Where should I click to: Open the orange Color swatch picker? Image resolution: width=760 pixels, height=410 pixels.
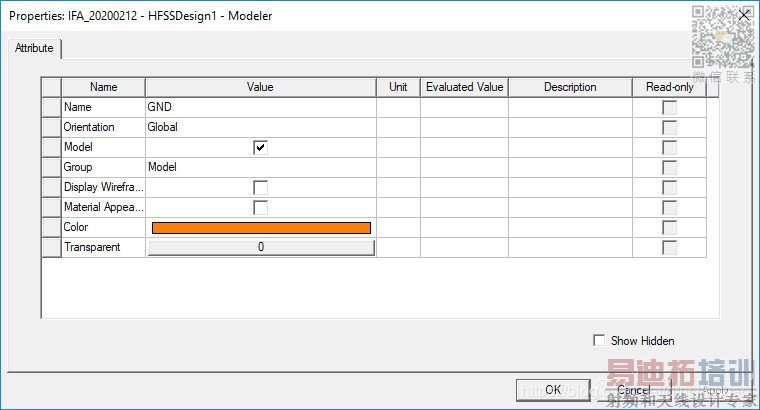coord(261,227)
